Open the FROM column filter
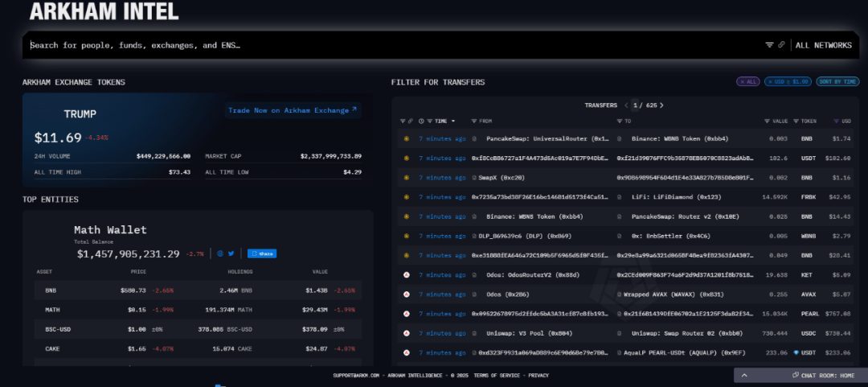Screen dimensions: 868x387 [x=474, y=121]
